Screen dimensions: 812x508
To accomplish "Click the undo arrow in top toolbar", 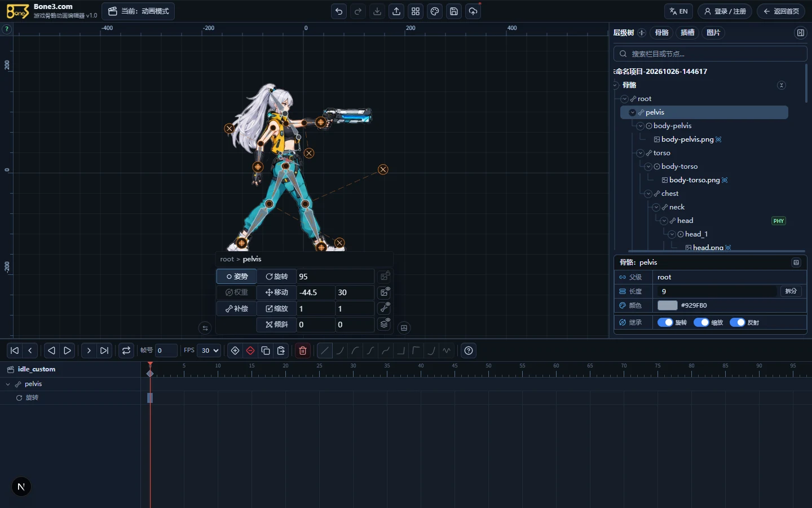I will [339, 11].
